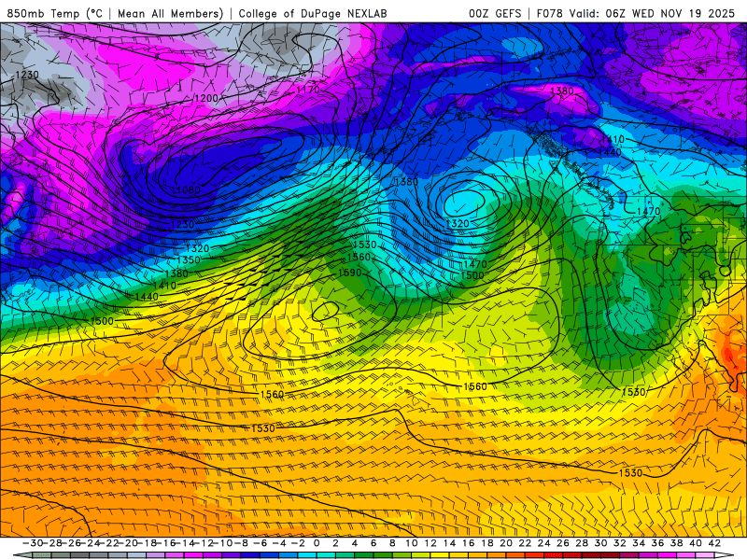Click the 1350 contour label
The width and height of the screenshot is (747, 560).
189,260
